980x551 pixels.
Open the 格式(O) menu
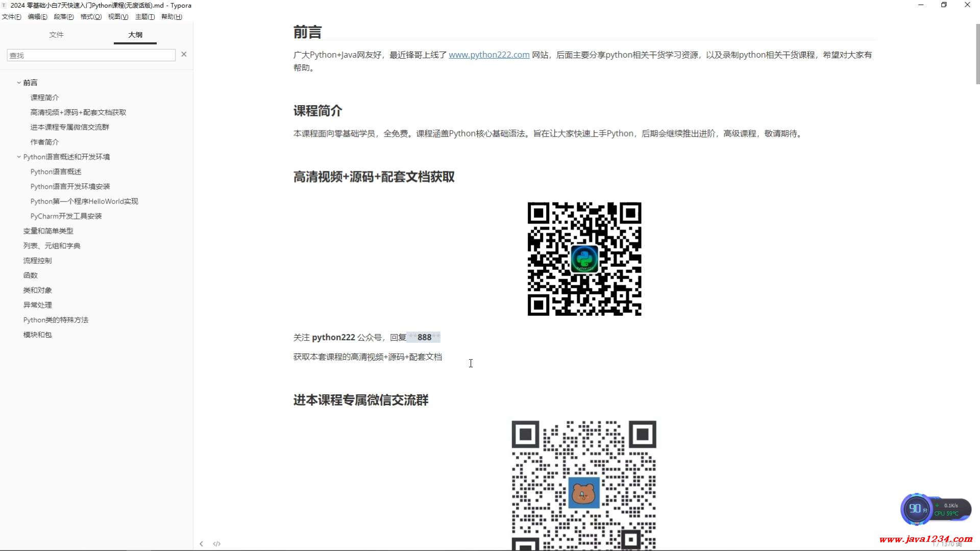click(x=91, y=17)
